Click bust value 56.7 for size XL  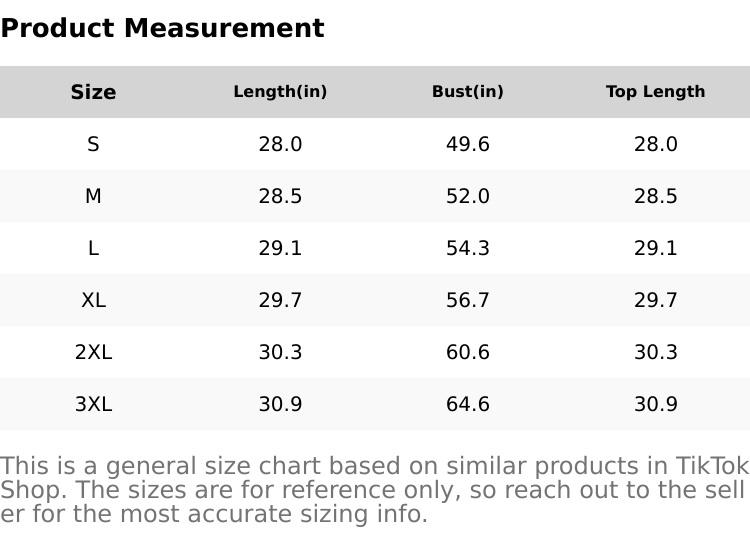(x=467, y=300)
